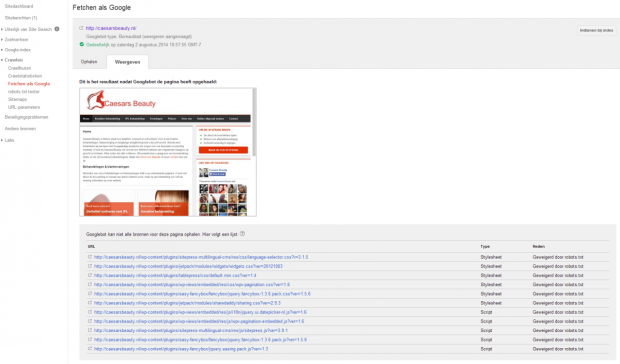Click the Gedeeltelijk status text
This screenshot has height=364, width=620.
pos(97,45)
